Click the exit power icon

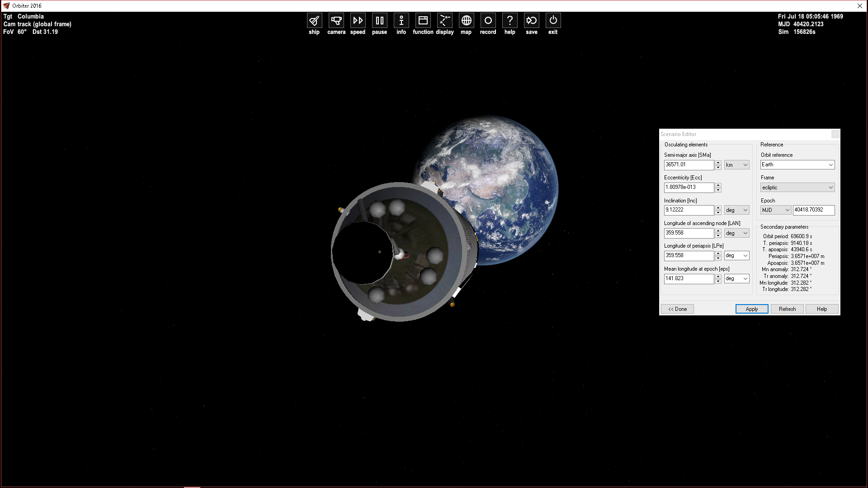553,21
